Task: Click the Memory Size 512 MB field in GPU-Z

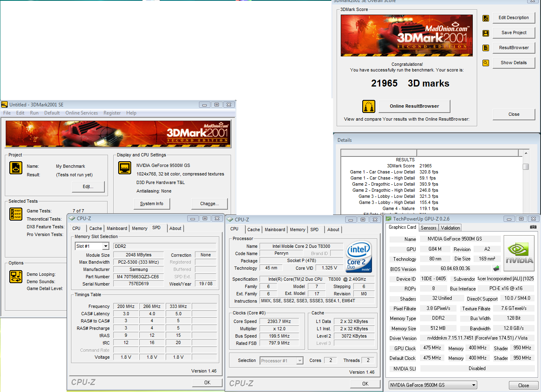Action: 437,328
